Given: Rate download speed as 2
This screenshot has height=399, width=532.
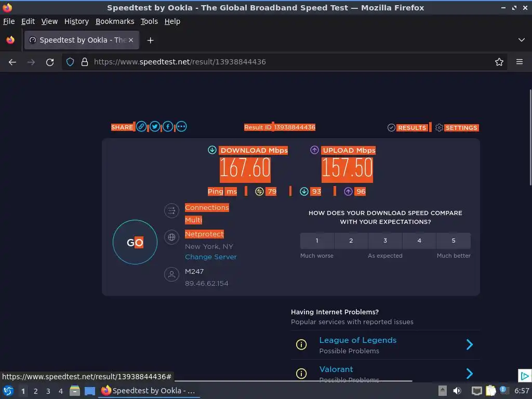Looking at the screenshot, I should [351, 241].
